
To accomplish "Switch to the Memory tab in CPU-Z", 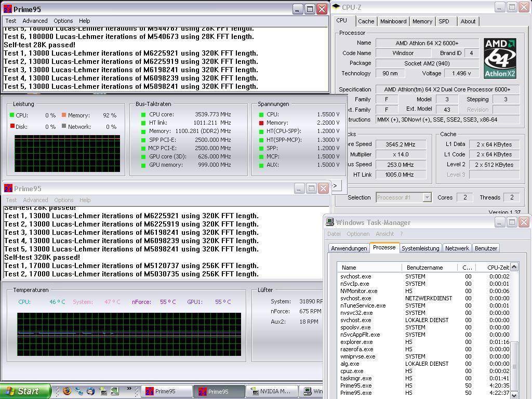I will [x=422, y=21].
